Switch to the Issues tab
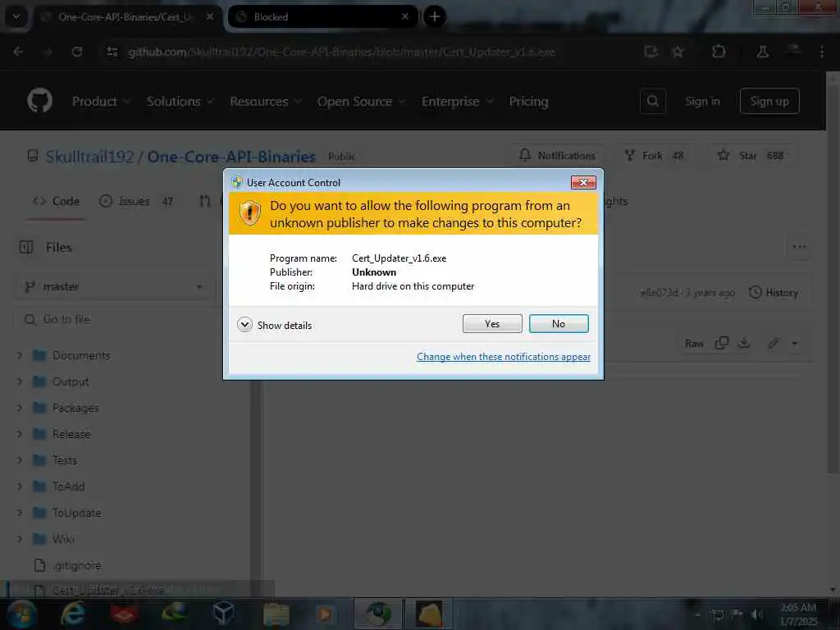The width and height of the screenshot is (840, 630). point(135,202)
